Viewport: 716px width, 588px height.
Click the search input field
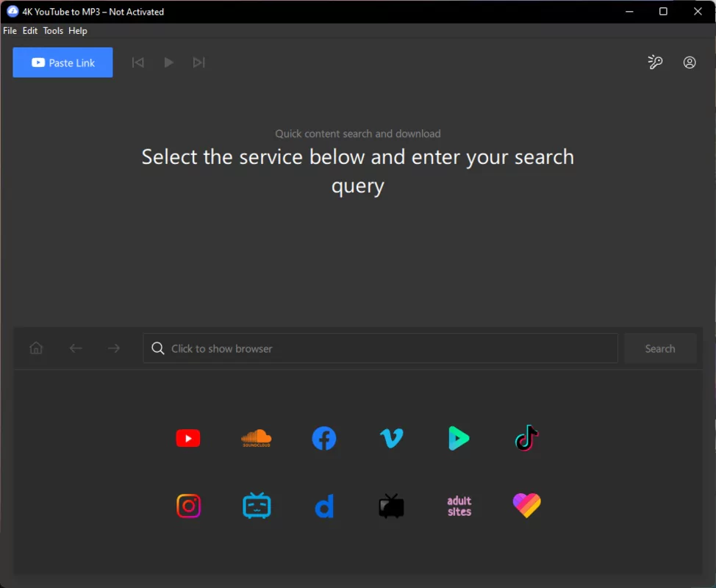pos(380,348)
